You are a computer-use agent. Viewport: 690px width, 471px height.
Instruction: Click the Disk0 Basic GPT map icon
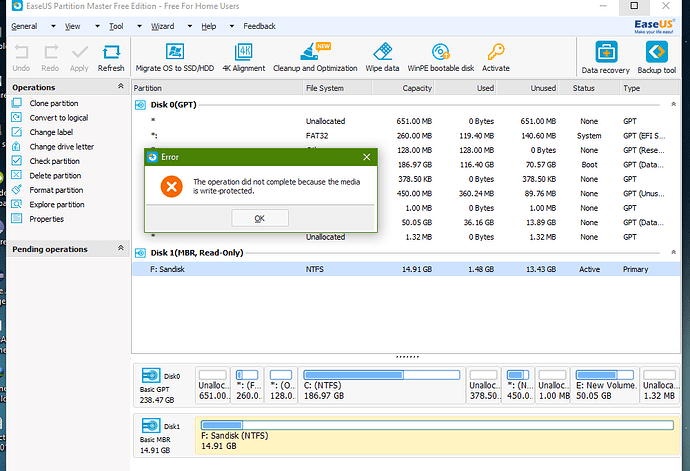point(151,375)
